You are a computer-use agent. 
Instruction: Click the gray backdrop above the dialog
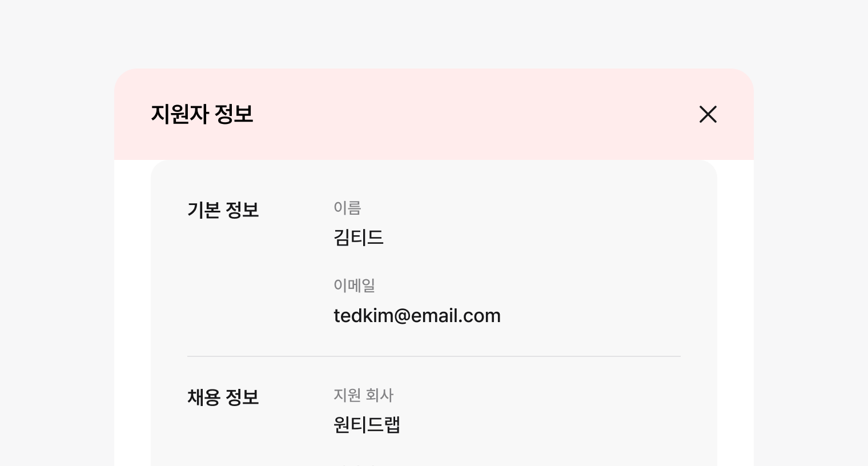[x=434, y=34]
